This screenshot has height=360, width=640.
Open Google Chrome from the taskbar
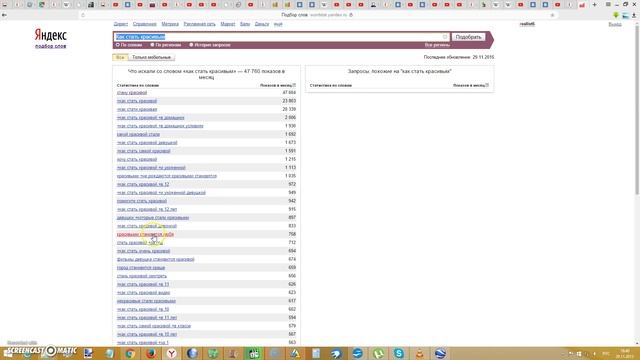click(x=130, y=353)
